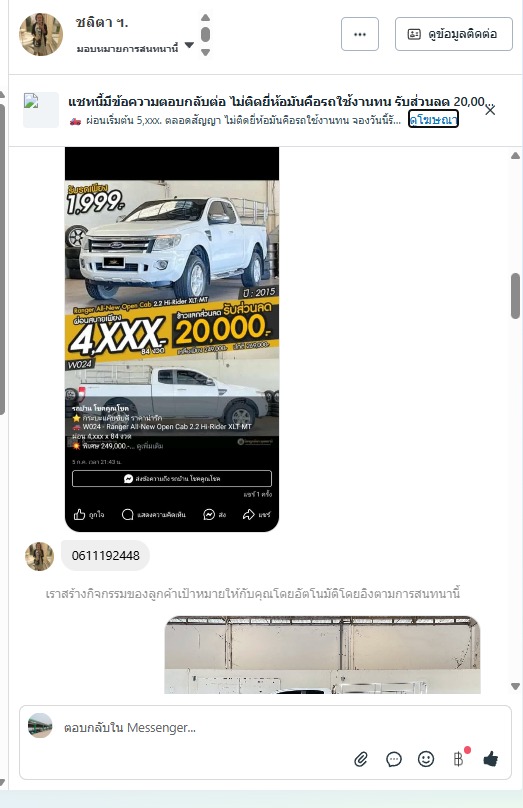Screen dimensions: 523x808
Task: Click the sender avatar beside phone number
Action: 39,556
